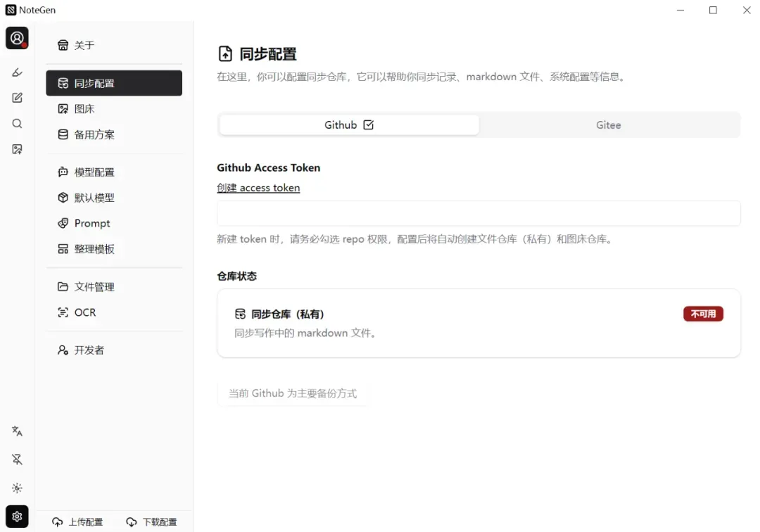Open the 创建 access token link

point(258,188)
